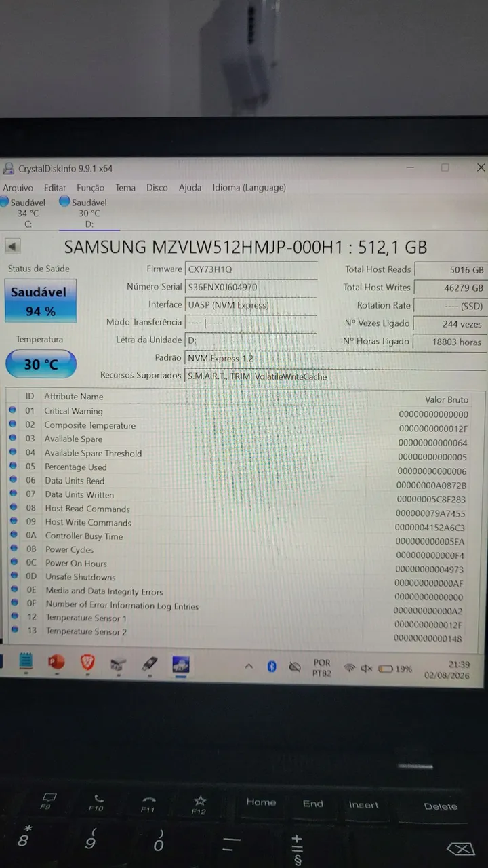Image resolution: width=488 pixels, height=868 pixels.
Task: Open the notepad app in taskbar
Action: 26,662
